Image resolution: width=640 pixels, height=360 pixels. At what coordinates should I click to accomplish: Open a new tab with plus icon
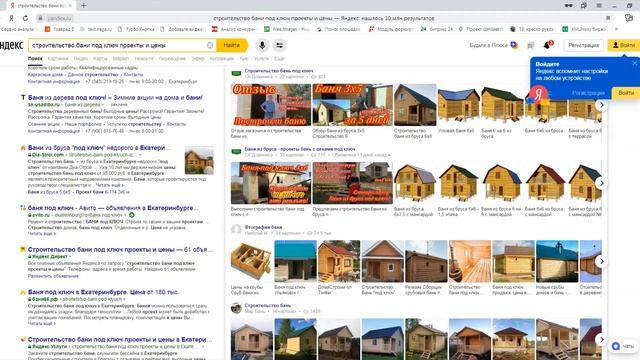84,5
